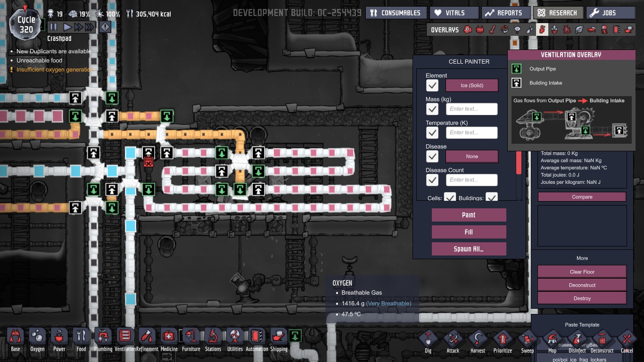Open the Power build category

pos(59,340)
